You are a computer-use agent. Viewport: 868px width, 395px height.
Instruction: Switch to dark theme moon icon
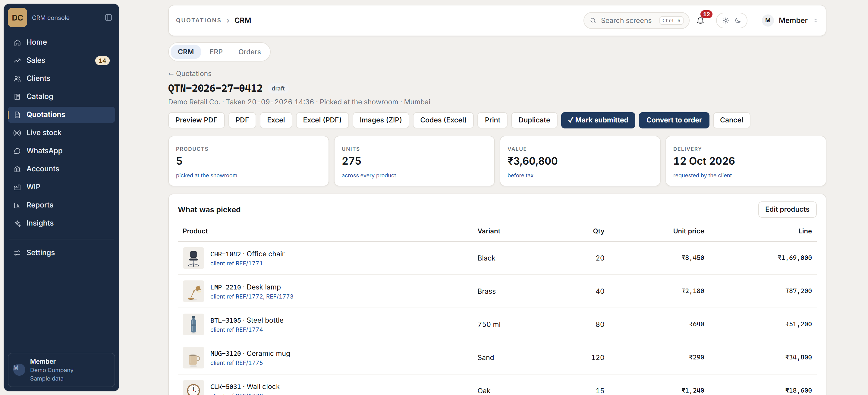[738, 21]
